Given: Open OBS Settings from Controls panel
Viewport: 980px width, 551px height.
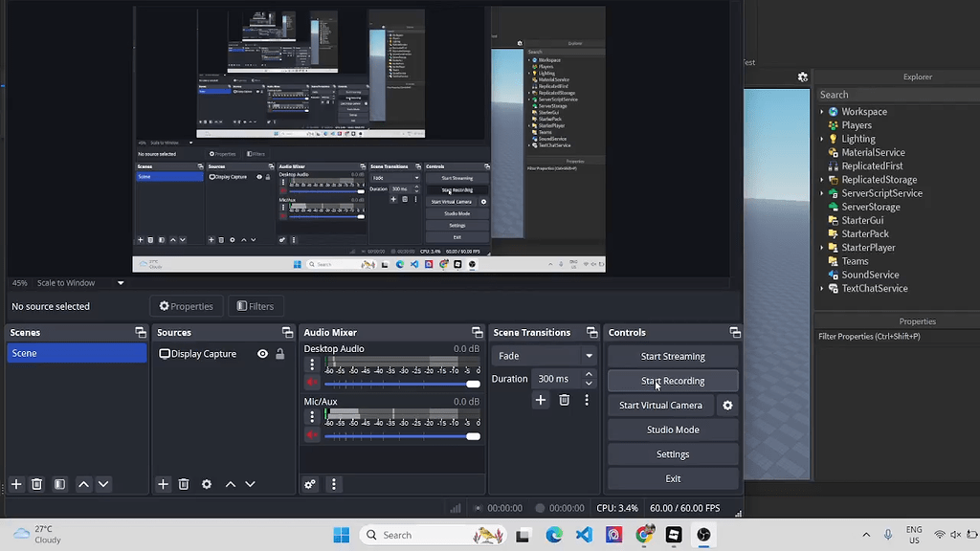Looking at the screenshot, I should coord(673,453).
